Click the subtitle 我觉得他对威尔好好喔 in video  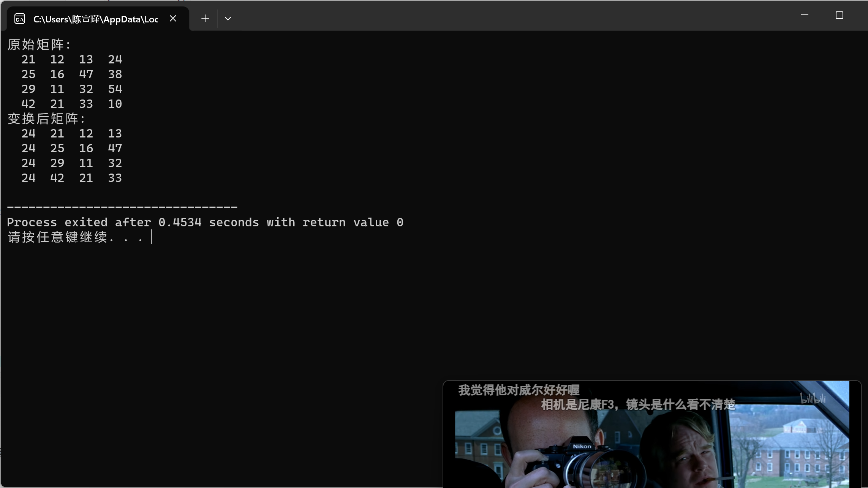[519, 390]
